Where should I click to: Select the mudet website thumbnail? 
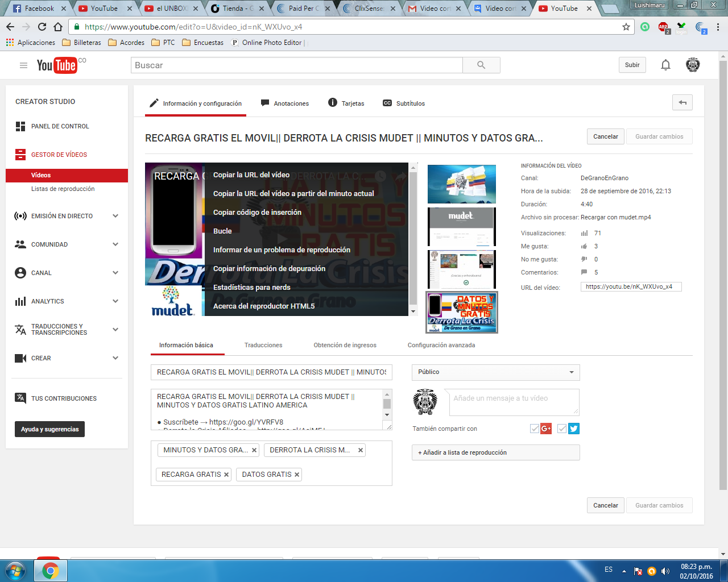point(462,227)
